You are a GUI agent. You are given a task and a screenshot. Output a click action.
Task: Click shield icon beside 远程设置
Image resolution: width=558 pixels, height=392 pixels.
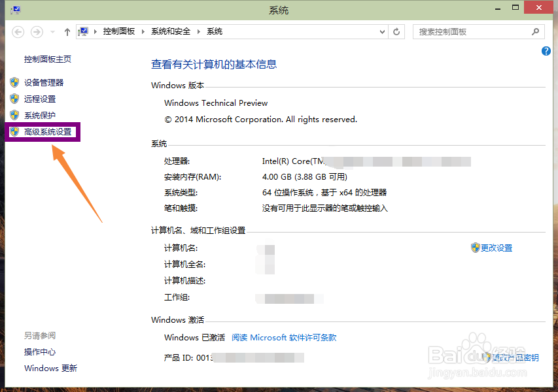coord(14,99)
